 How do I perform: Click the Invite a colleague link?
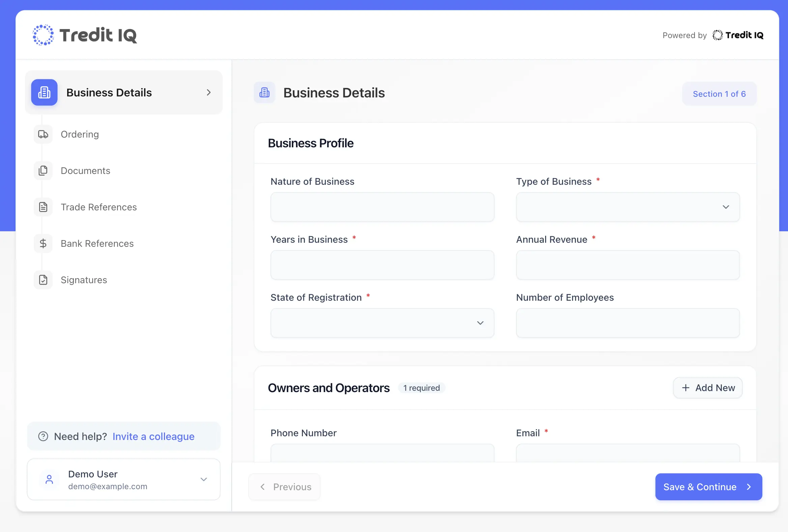click(153, 437)
